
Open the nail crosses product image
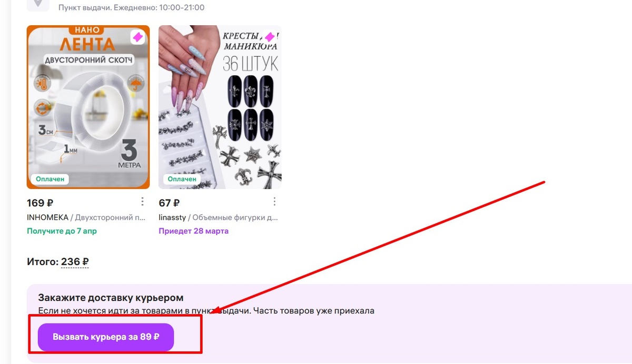pyautogui.click(x=220, y=107)
